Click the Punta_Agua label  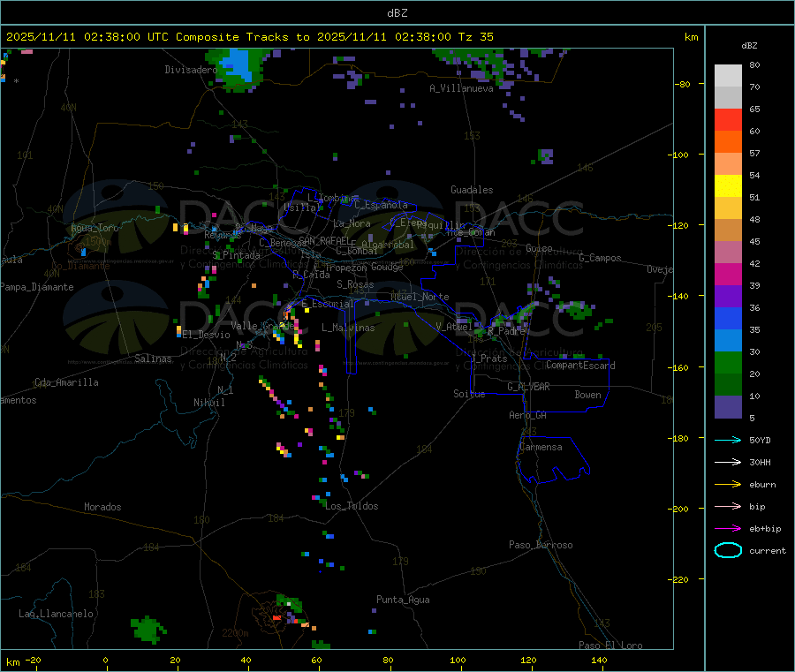tap(403, 600)
